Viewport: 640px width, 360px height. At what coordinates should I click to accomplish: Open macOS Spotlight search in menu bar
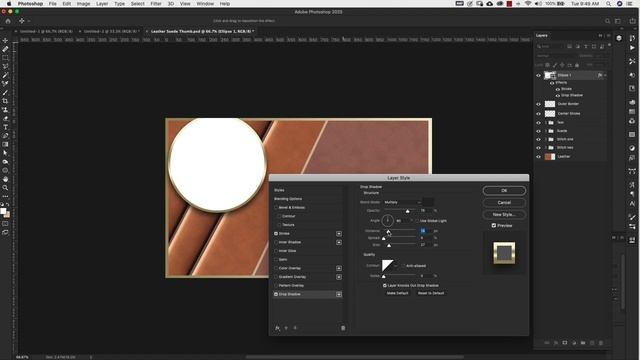(609, 4)
